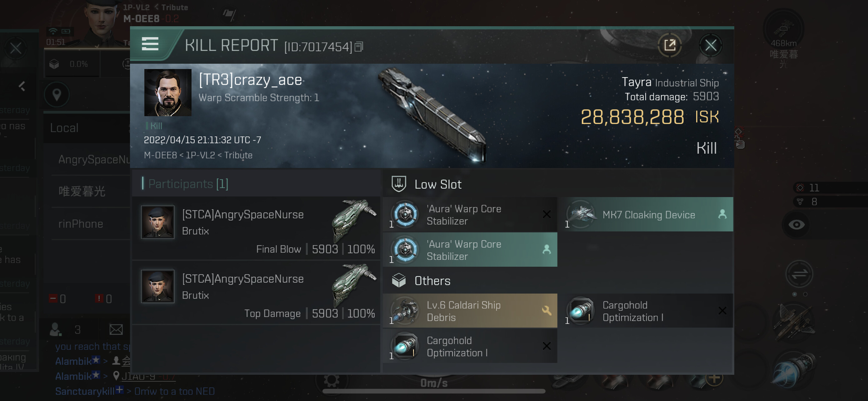This screenshot has height=401, width=868.
Task: Open the local player count icon
Action: [x=56, y=329]
